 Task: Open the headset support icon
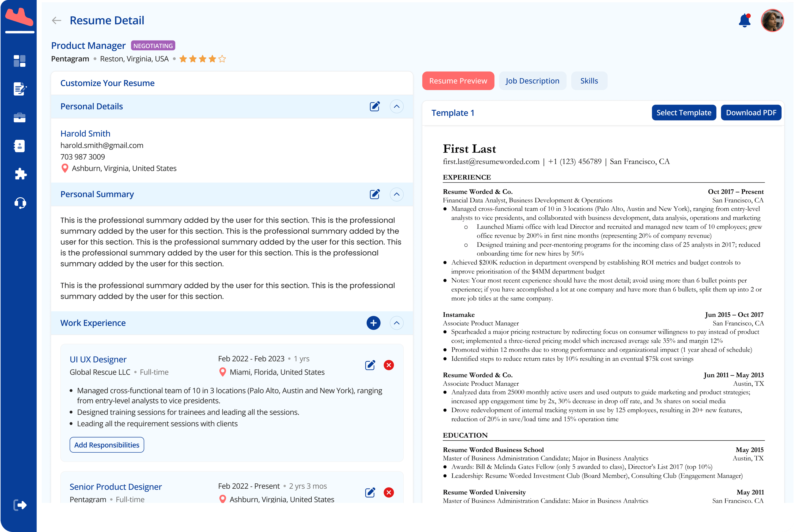tap(20, 203)
